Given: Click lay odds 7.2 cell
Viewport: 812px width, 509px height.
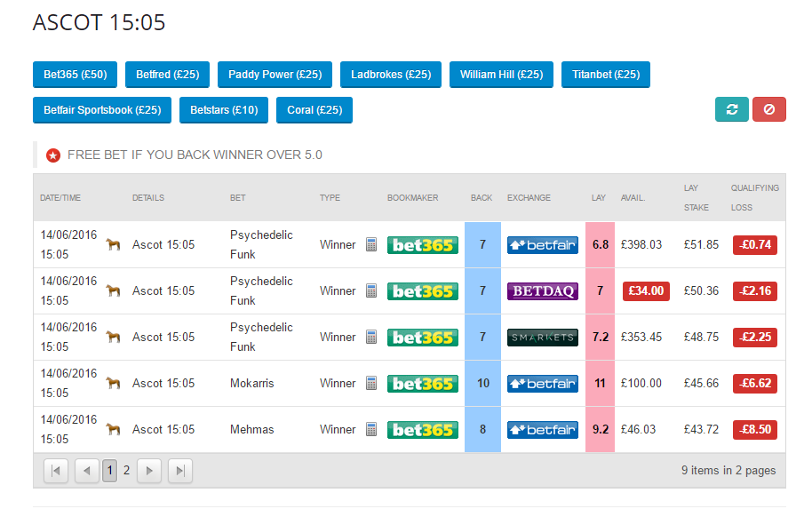Looking at the screenshot, I should pos(601,337).
